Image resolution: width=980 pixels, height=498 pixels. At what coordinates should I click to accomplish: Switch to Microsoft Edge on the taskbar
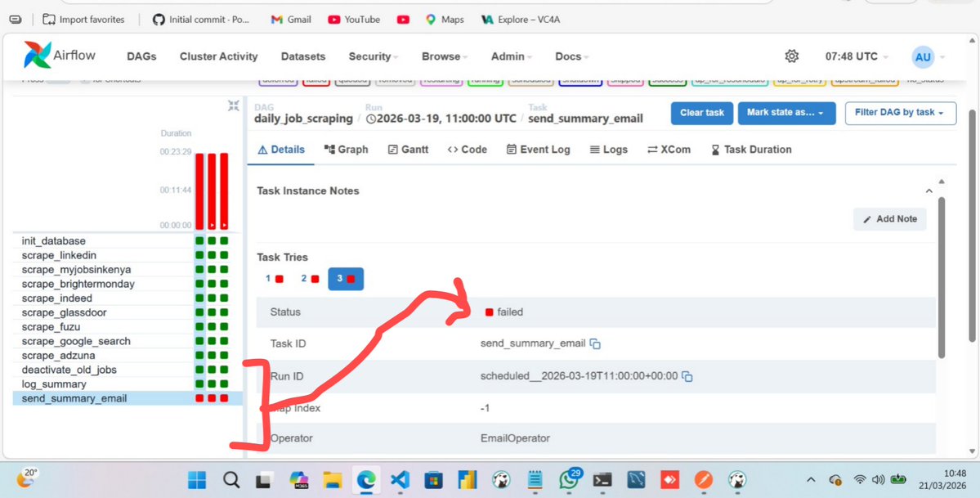(x=366, y=481)
